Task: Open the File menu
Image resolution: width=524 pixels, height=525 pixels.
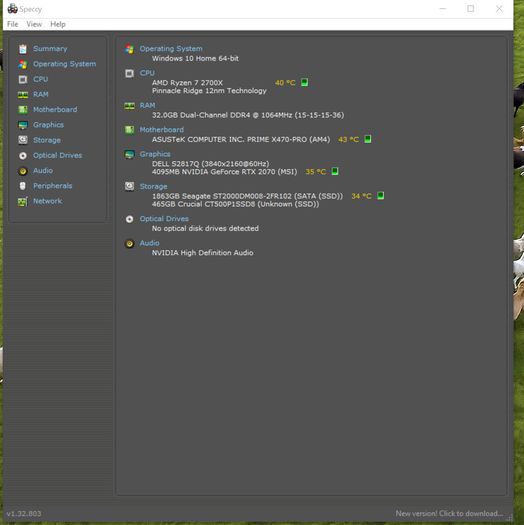Action: pos(12,24)
